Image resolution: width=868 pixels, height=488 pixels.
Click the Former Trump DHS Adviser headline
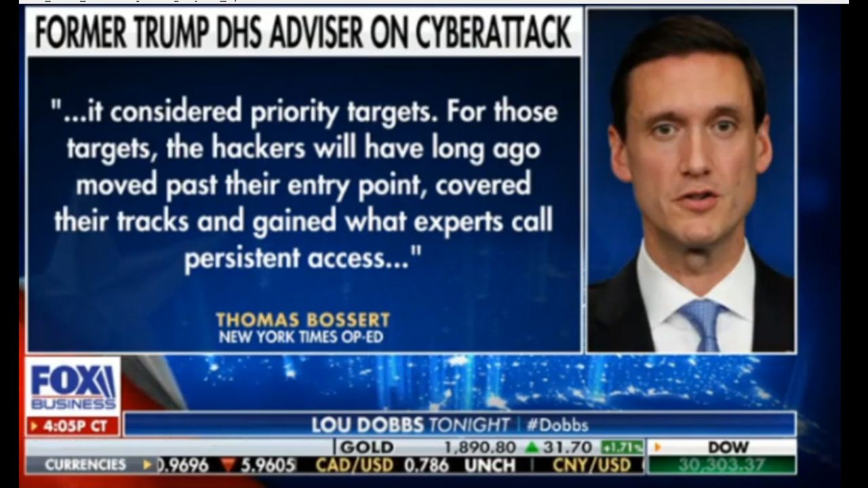pos(303,33)
